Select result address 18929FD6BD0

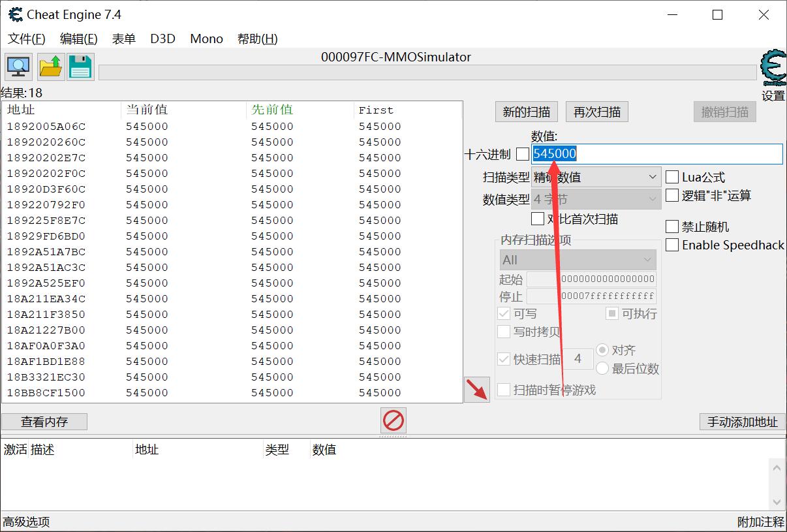pos(46,236)
